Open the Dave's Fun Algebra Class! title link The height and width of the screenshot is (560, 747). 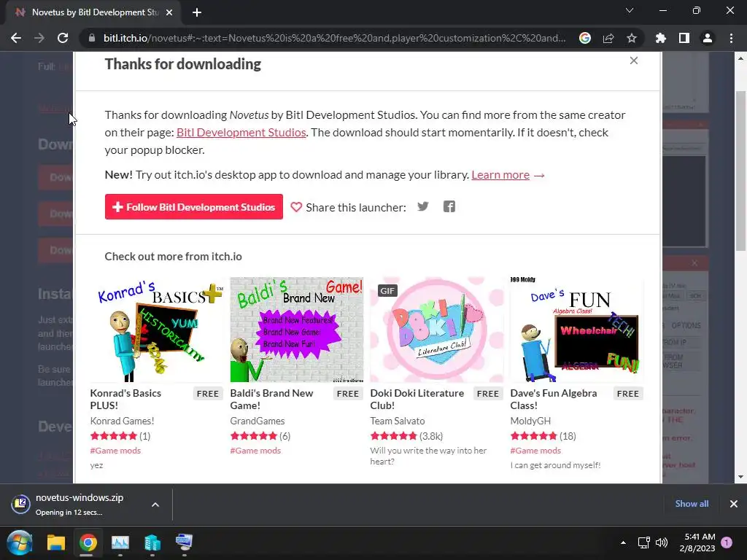click(554, 399)
